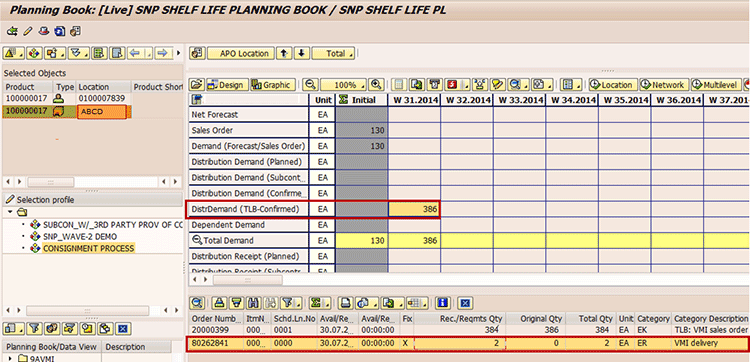Open the 100% zoom dropdown
This screenshot has height=362, width=750.
344,85
